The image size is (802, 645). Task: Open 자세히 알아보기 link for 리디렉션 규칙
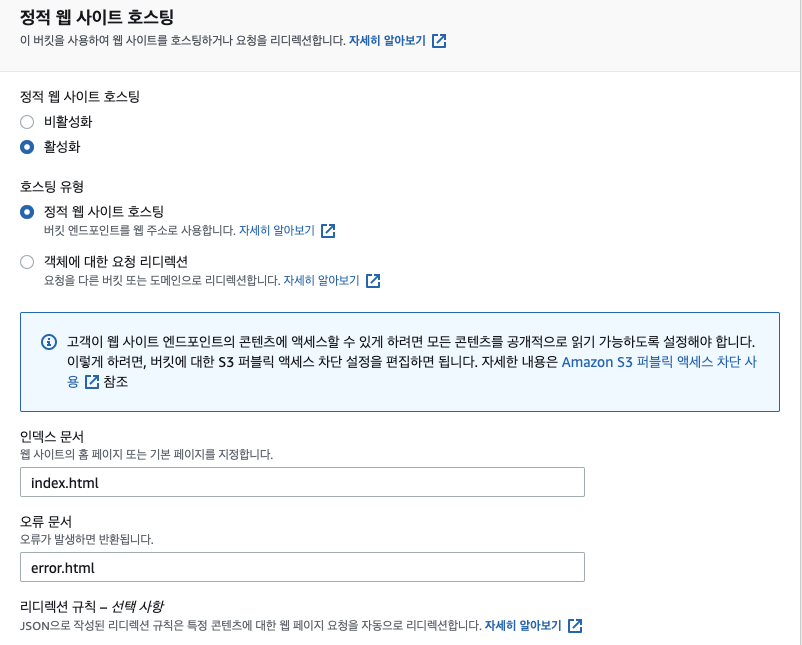[523, 626]
